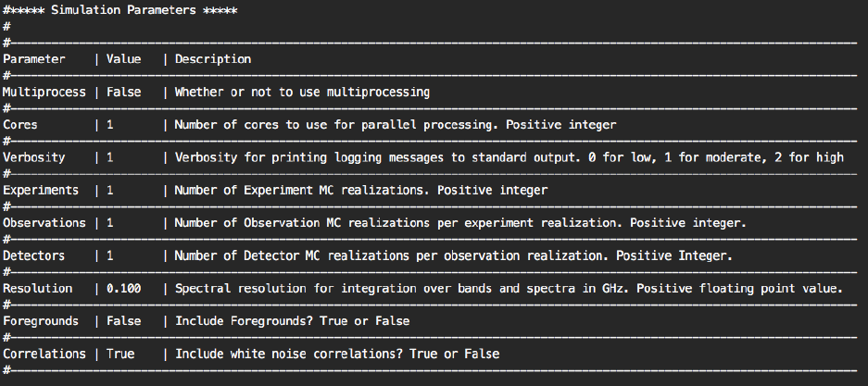Place cursor on the Verbosity parameter name
The height and width of the screenshot is (386, 868).
click(34, 157)
